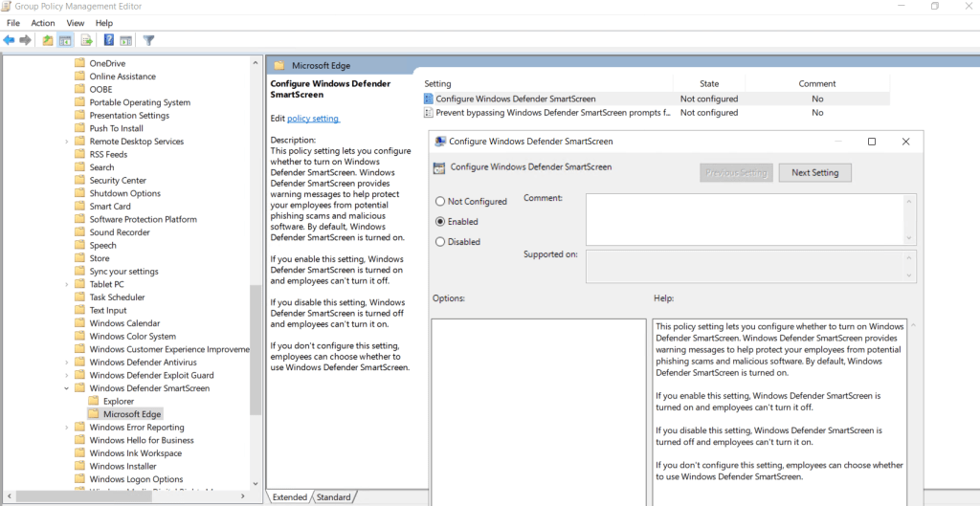Click the Next Setting button

pos(814,173)
